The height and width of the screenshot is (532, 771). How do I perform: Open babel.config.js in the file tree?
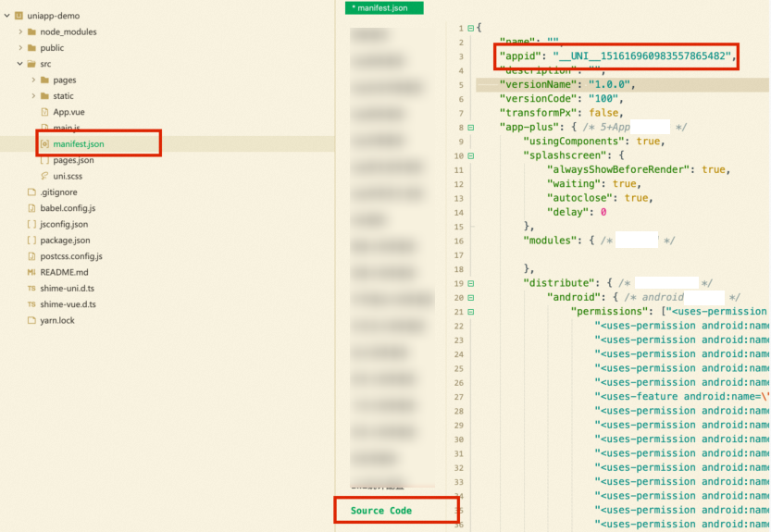point(68,208)
